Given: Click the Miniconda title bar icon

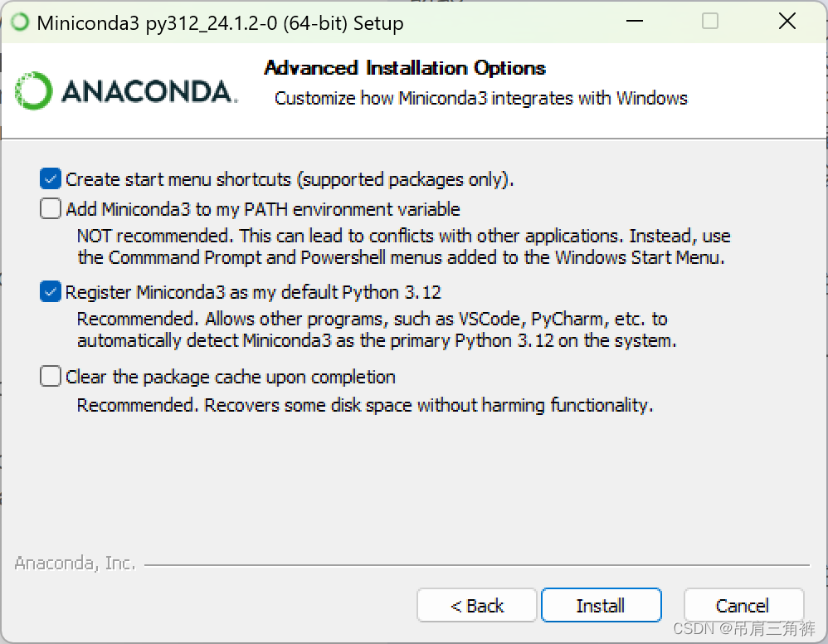Looking at the screenshot, I should (x=18, y=21).
